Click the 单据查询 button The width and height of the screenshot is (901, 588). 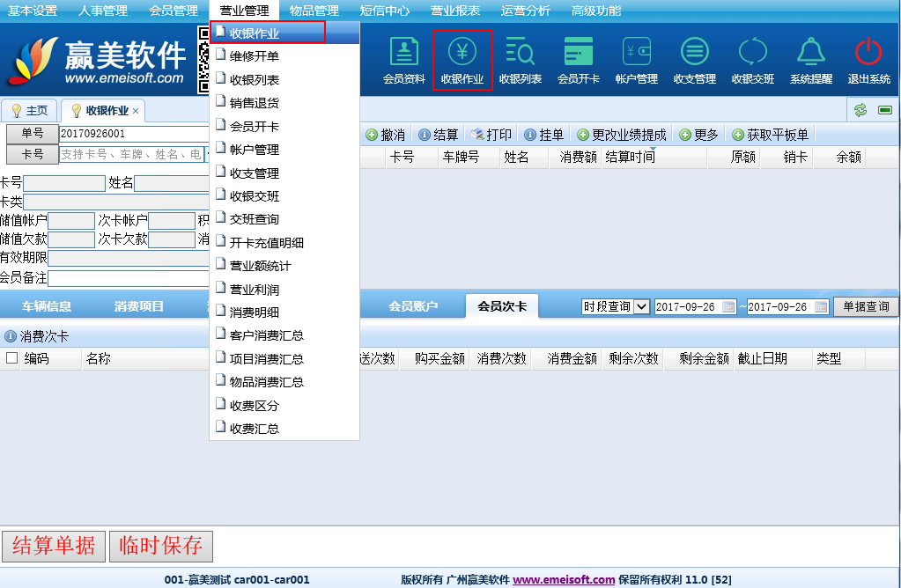(866, 306)
